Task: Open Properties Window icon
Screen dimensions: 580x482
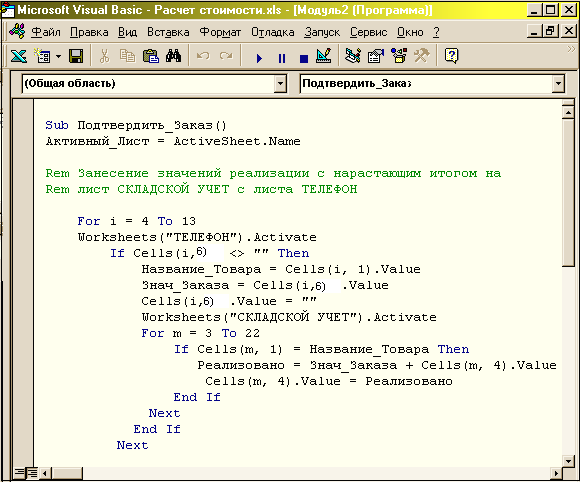Action: pos(376,56)
